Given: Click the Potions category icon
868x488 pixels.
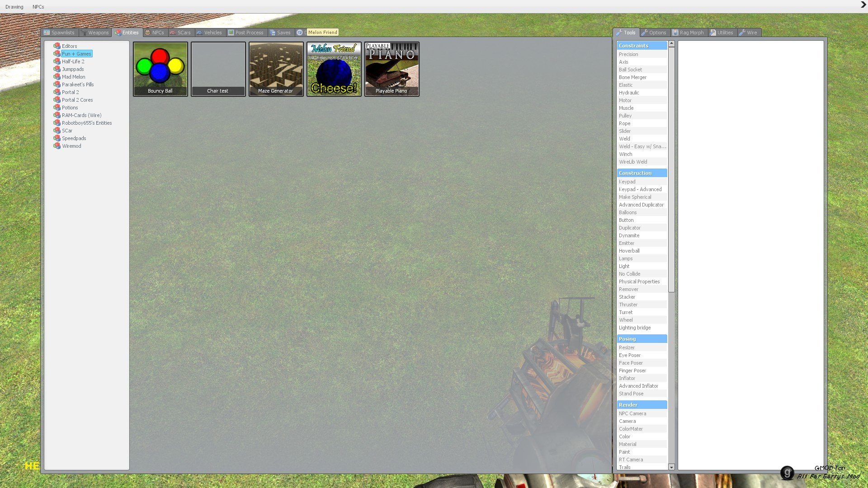Looking at the screenshot, I should click(57, 108).
